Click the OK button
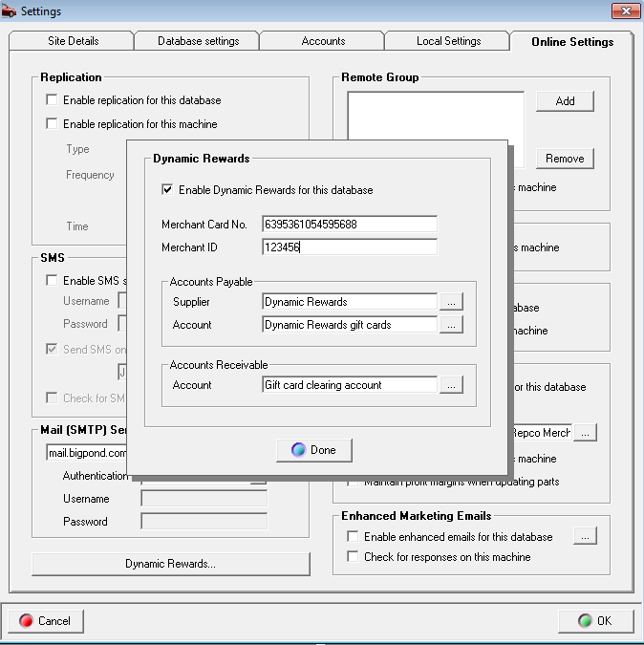Image resolution: width=644 pixels, height=645 pixels. coord(595,621)
